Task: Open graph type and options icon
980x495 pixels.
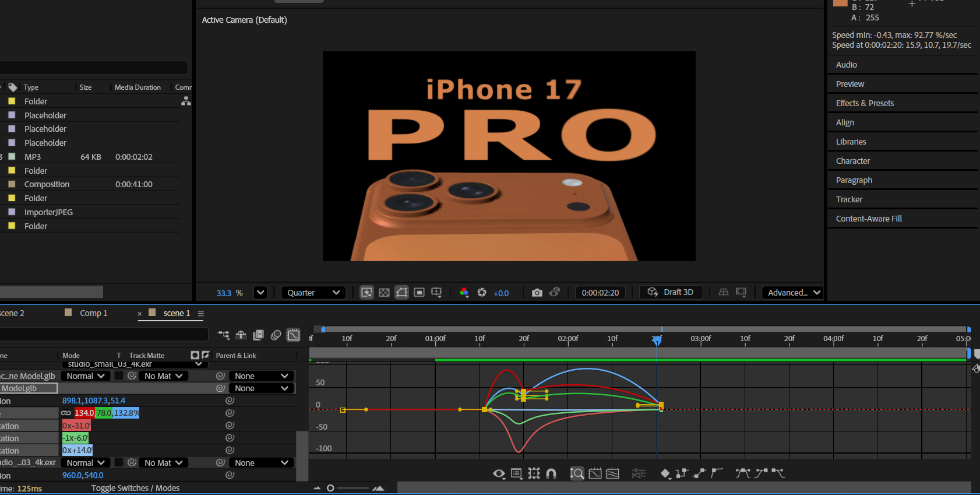Action: point(516,473)
